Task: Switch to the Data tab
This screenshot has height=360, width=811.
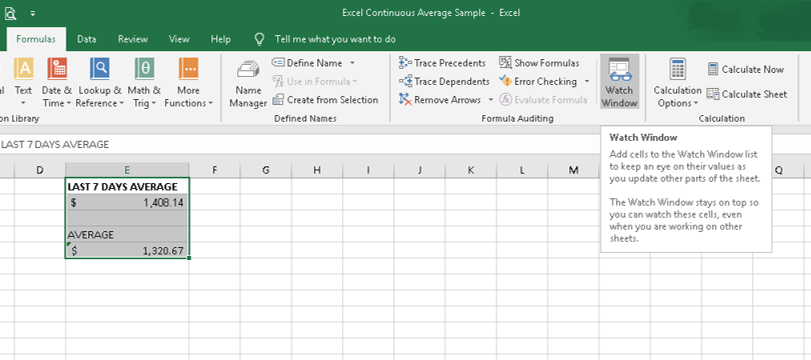Action: pyautogui.click(x=86, y=39)
